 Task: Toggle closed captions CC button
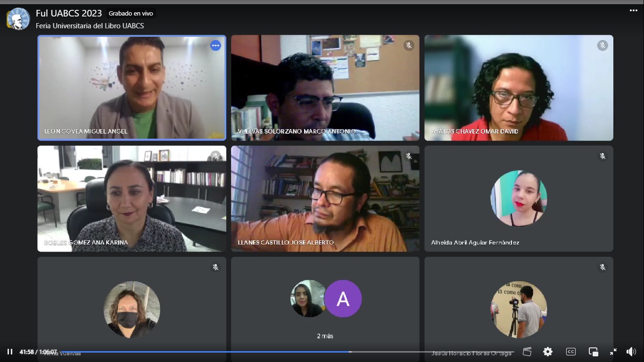pos(570,352)
